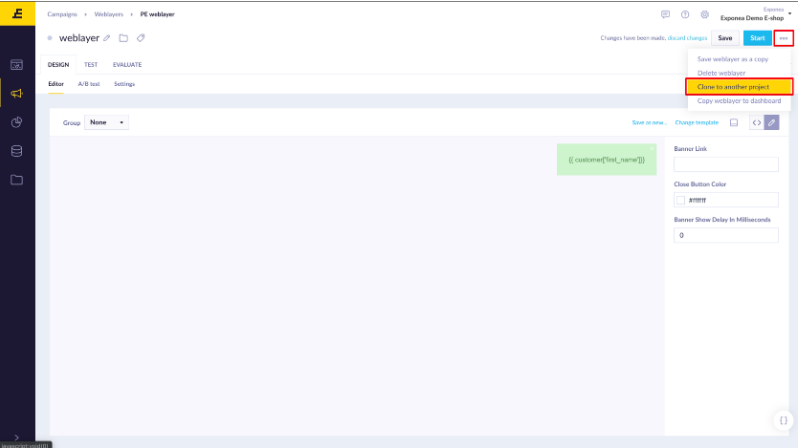Open the Editor sub-tab
The height and width of the screenshot is (448, 798).
click(x=56, y=84)
